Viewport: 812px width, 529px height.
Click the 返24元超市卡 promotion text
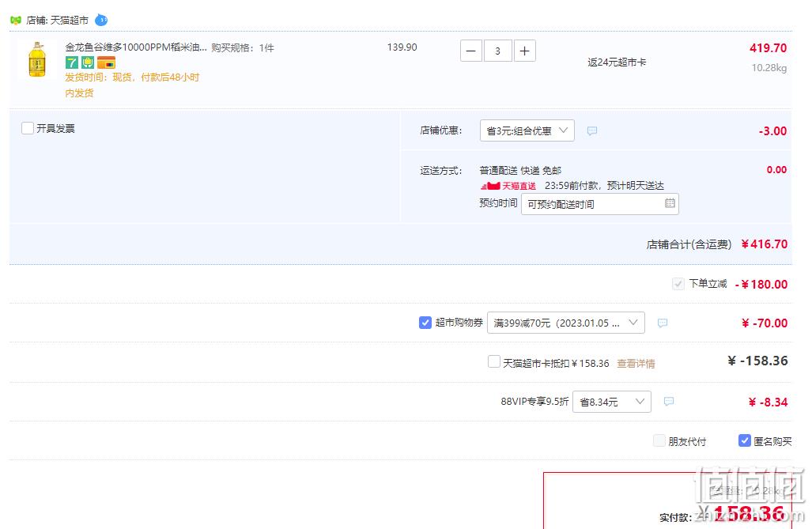[x=617, y=62]
